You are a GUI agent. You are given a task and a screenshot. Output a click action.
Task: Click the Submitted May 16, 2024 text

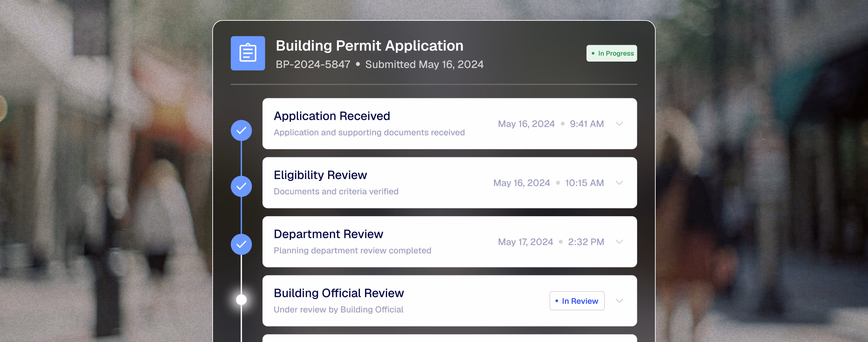424,64
